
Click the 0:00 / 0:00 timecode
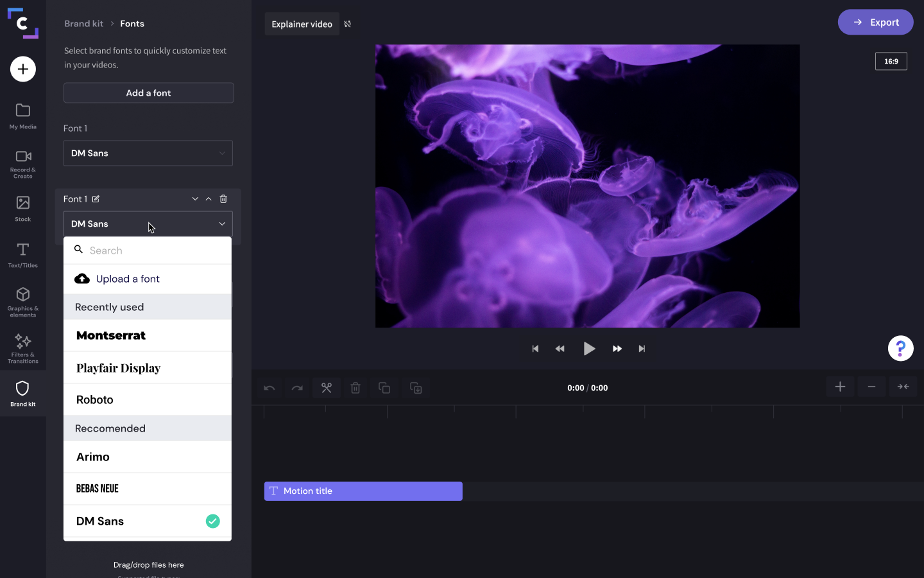click(588, 388)
